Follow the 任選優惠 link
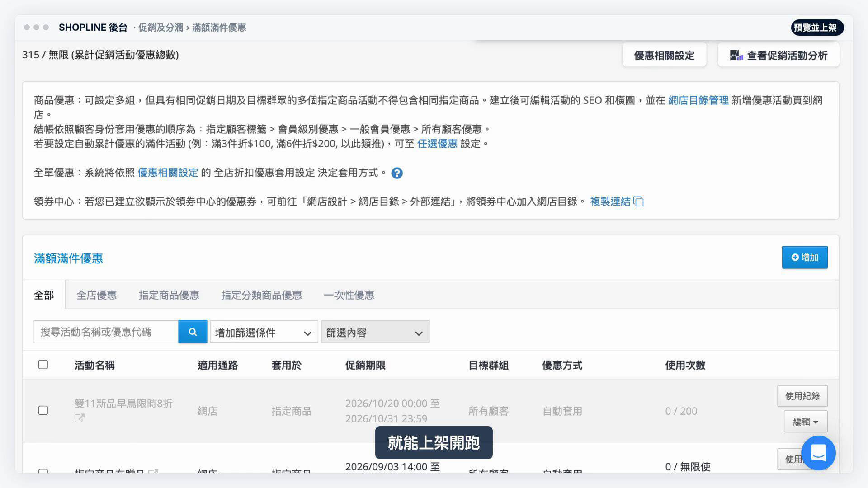868x488 pixels. coord(437,144)
